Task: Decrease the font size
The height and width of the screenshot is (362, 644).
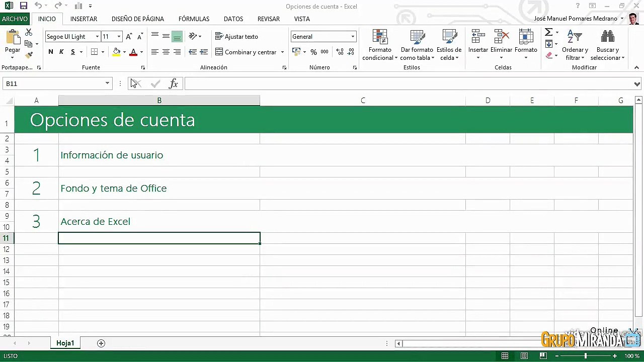Action: click(140, 36)
